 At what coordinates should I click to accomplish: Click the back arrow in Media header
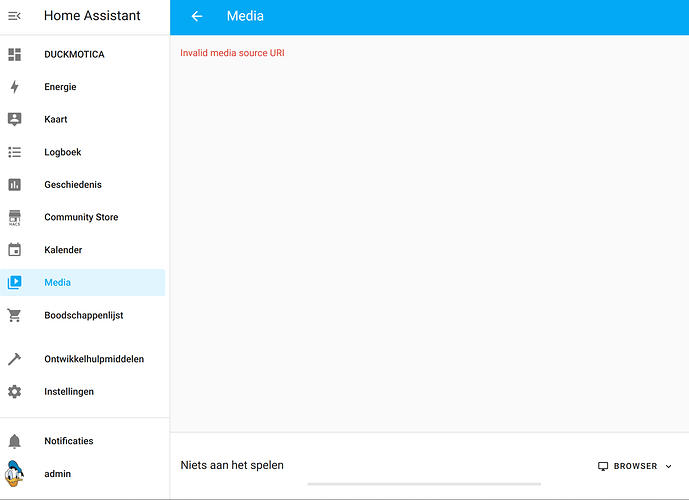pyautogui.click(x=197, y=16)
